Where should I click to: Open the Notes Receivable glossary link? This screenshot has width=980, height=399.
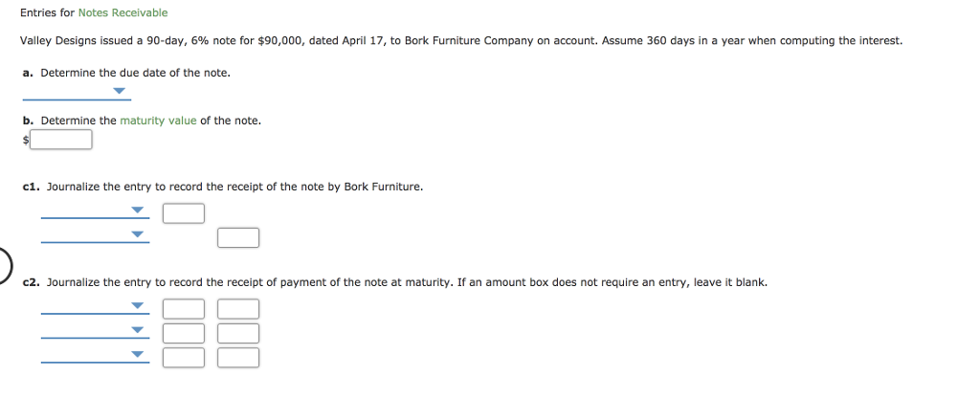pos(123,12)
